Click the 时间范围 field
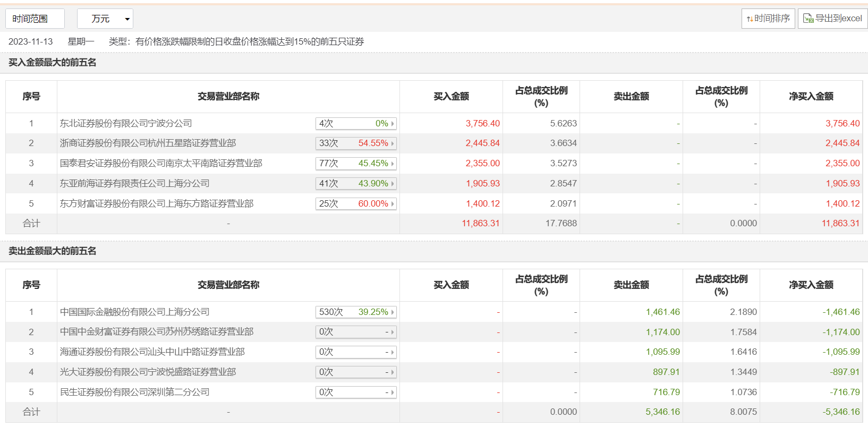Image resolution: width=868 pixels, height=427 pixels. (35, 19)
